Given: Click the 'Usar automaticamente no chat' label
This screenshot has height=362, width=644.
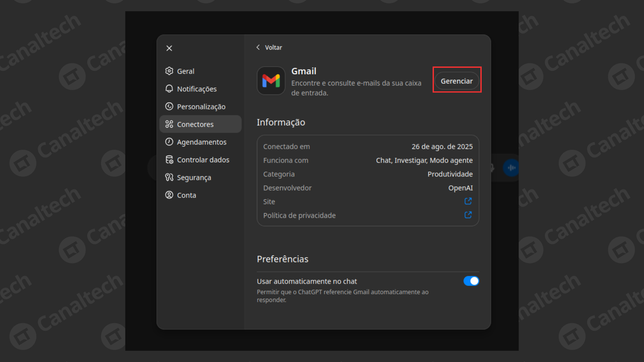Looking at the screenshot, I should 307,281.
